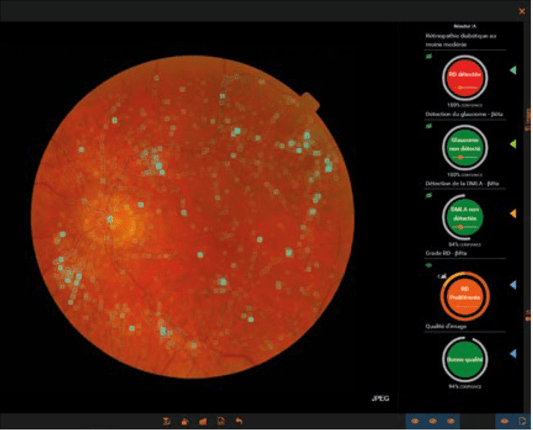Expand the teal arrow beside RD détectée

click(513, 70)
